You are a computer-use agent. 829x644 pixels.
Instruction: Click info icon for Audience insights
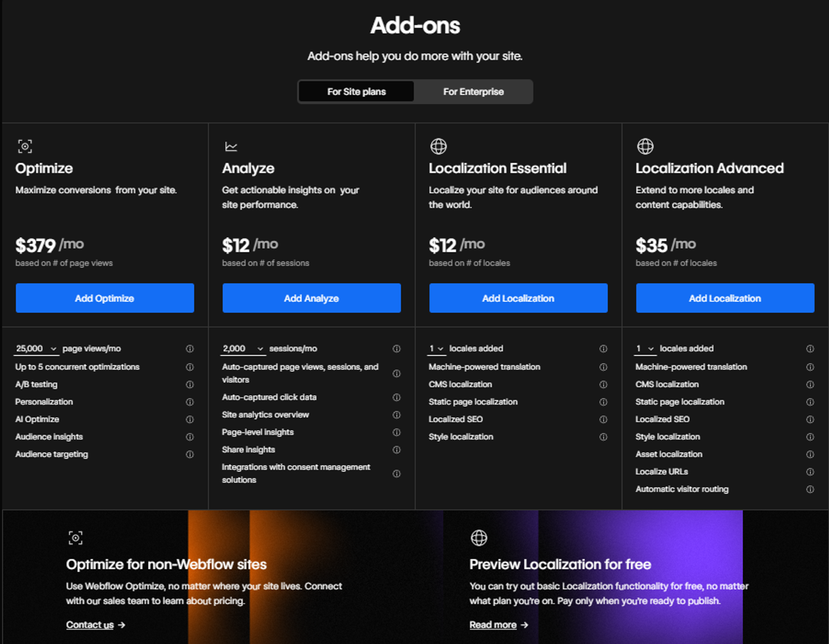coord(190,437)
